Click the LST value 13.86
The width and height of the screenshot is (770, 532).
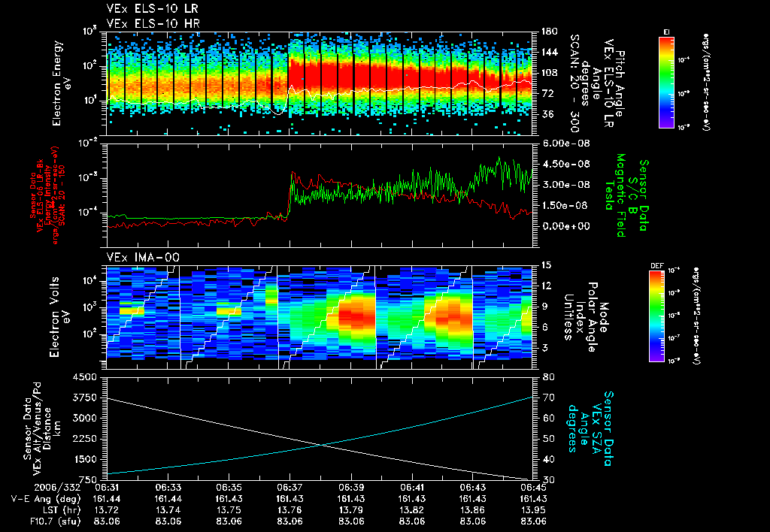click(x=472, y=510)
